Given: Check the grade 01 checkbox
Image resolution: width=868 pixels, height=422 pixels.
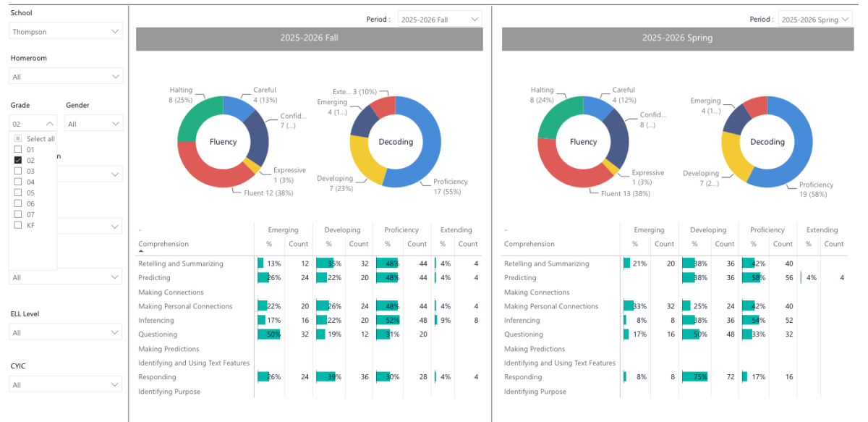Looking at the screenshot, I should point(18,149).
